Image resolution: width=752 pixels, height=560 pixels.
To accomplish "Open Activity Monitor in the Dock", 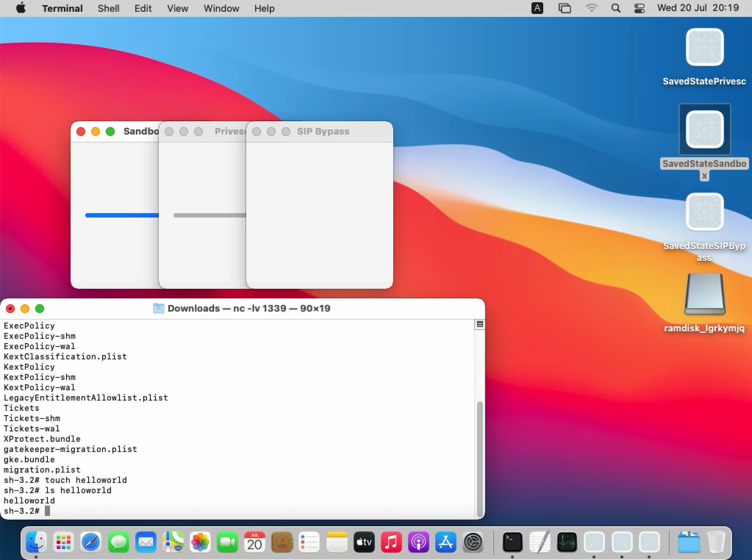I will click(567, 542).
